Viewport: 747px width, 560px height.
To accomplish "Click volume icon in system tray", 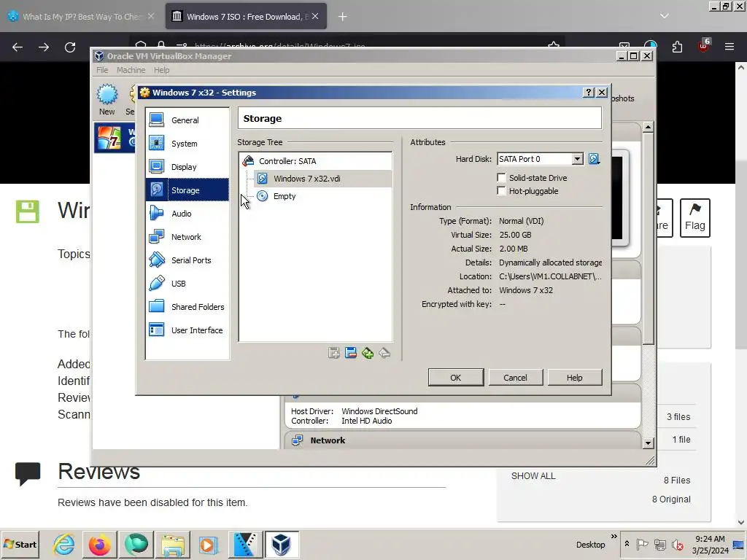I will [677, 544].
